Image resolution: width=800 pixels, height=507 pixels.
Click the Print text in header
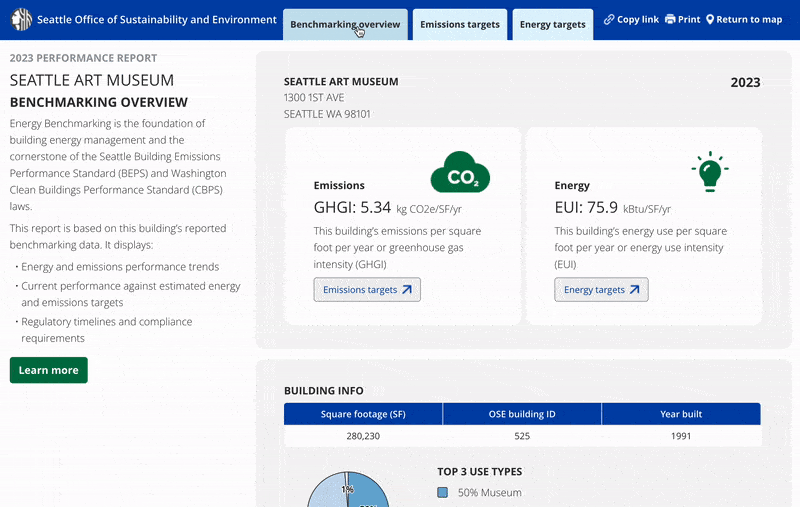689,19
